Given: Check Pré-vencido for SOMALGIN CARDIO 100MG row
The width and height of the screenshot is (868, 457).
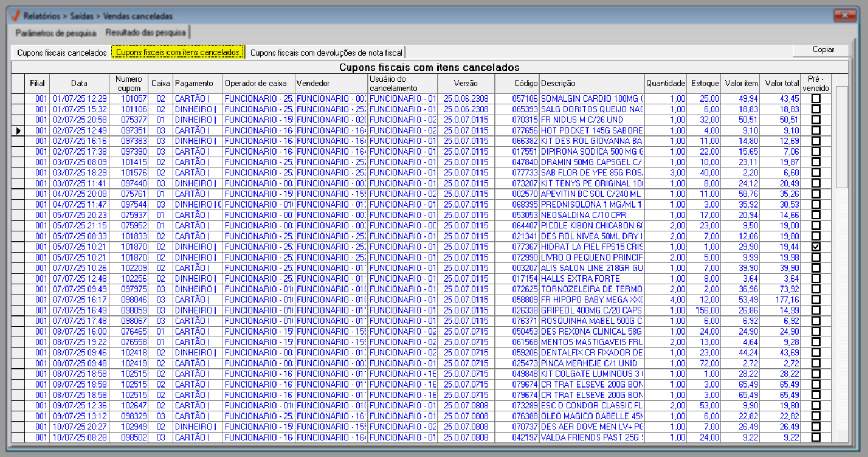Looking at the screenshot, I should pyautogui.click(x=816, y=99).
